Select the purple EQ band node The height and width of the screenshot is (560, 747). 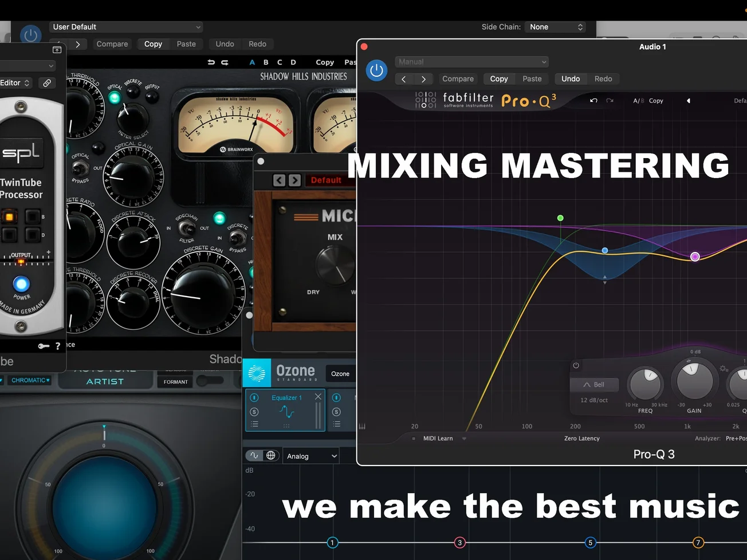click(x=695, y=257)
